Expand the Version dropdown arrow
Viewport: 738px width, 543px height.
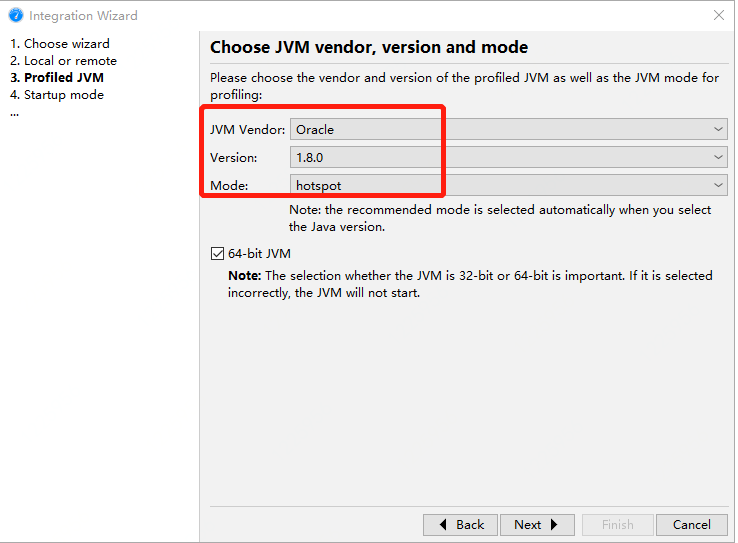[719, 157]
